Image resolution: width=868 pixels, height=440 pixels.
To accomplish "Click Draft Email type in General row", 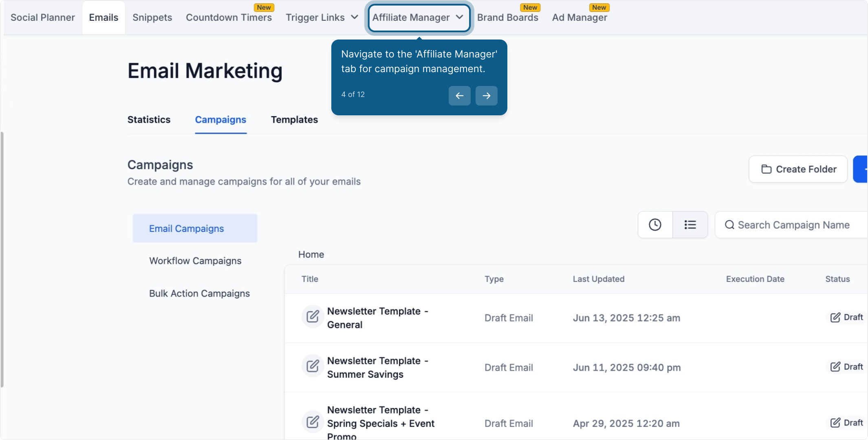I will point(509,318).
